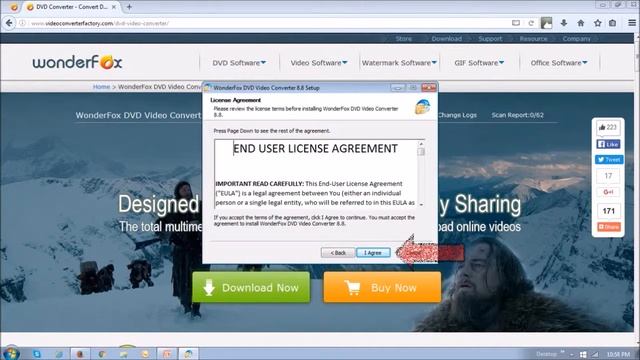Click the orange Share button
The height and width of the screenshot is (360, 640).
click(609, 227)
